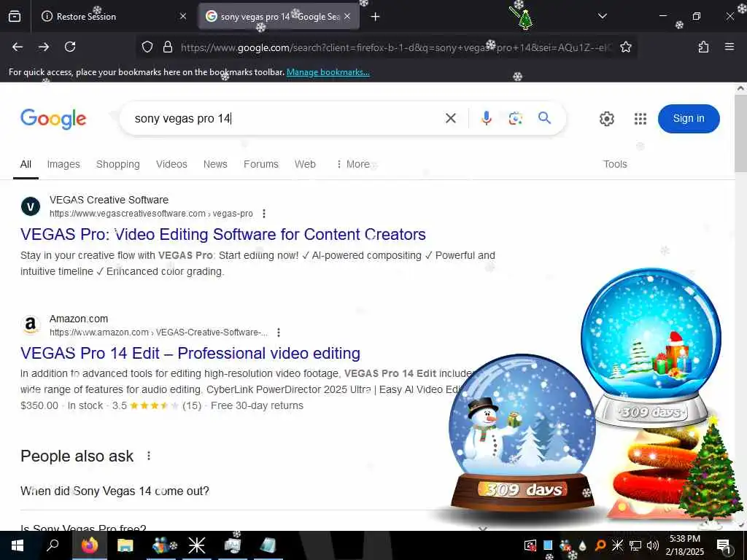Open File Explorer from the taskbar

125,545
